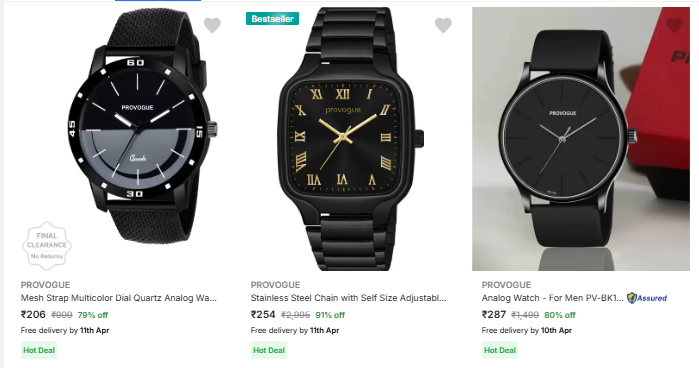This screenshot has height=368, width=699.
Task: Open Mesh Strap Multicolor Dial Quartz Analog link
Action: pos(119,298)
